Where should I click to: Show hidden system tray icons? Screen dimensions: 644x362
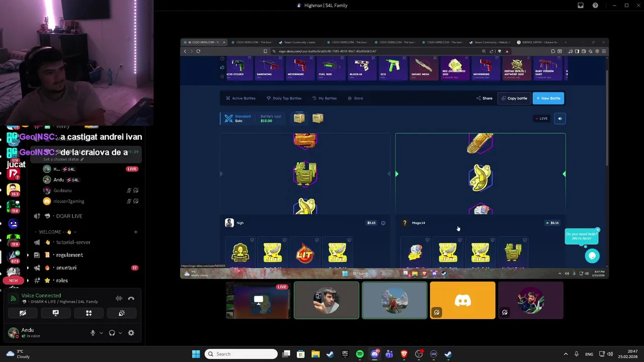[x=566, y=354]
